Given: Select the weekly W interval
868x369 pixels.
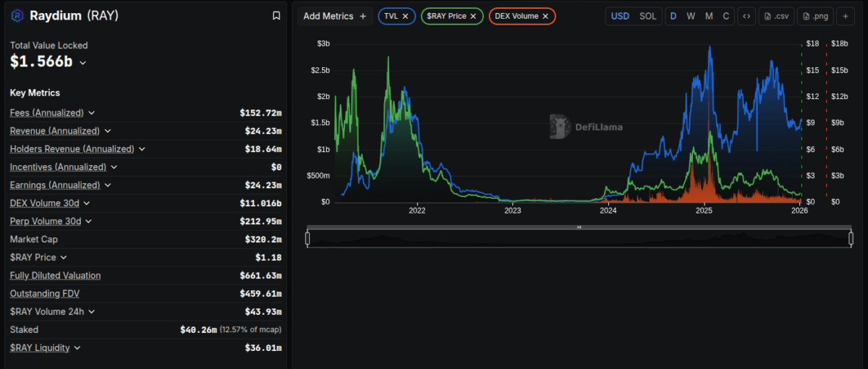Looking at the screenshot, I should pyautogui.click(x=691, y=16).
